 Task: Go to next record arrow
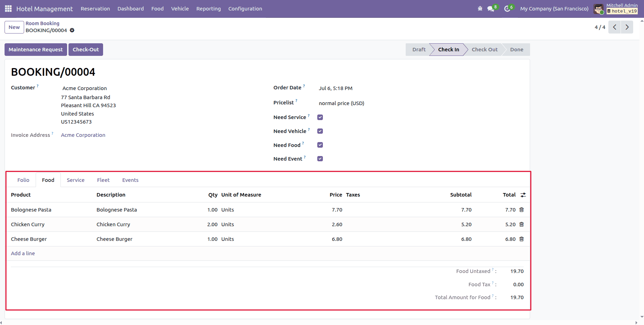[627, 27]
